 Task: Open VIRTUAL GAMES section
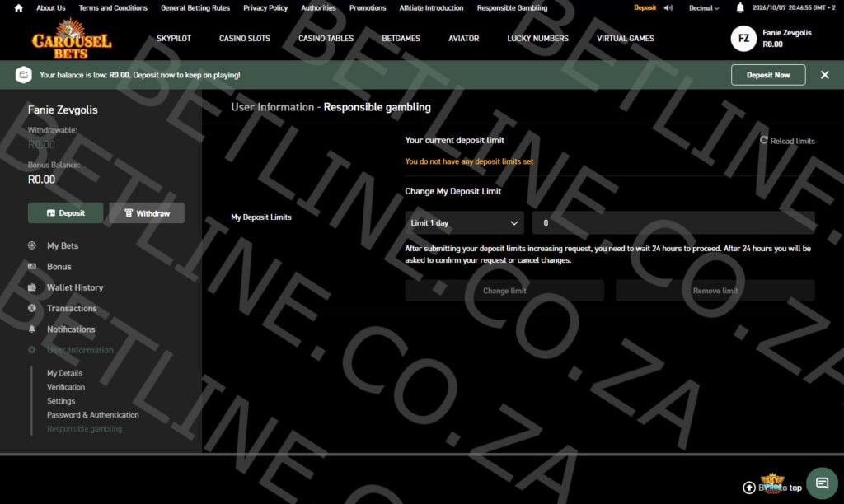625,39
